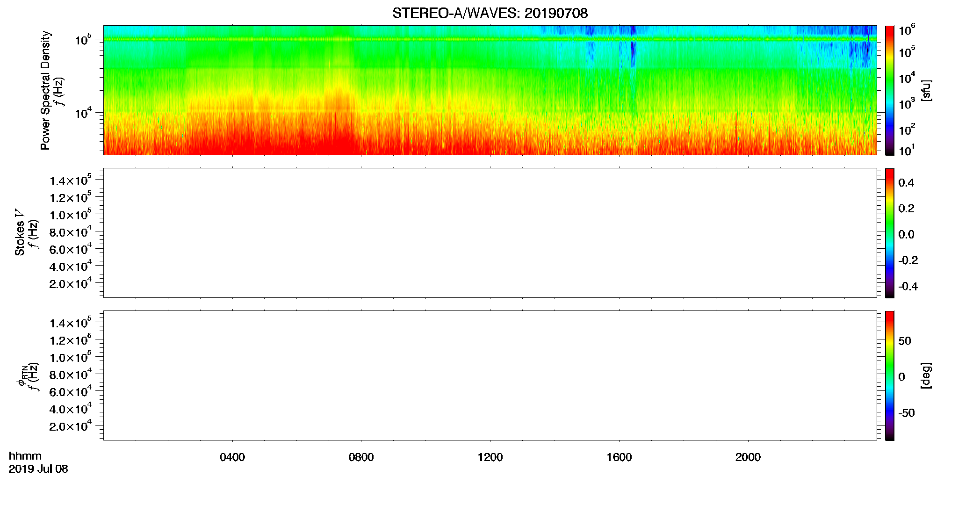This screenshot has width=980, height=505.
Task: Click the 1200 time tick label
Action: pyautogui.click(x=490, y=457)
